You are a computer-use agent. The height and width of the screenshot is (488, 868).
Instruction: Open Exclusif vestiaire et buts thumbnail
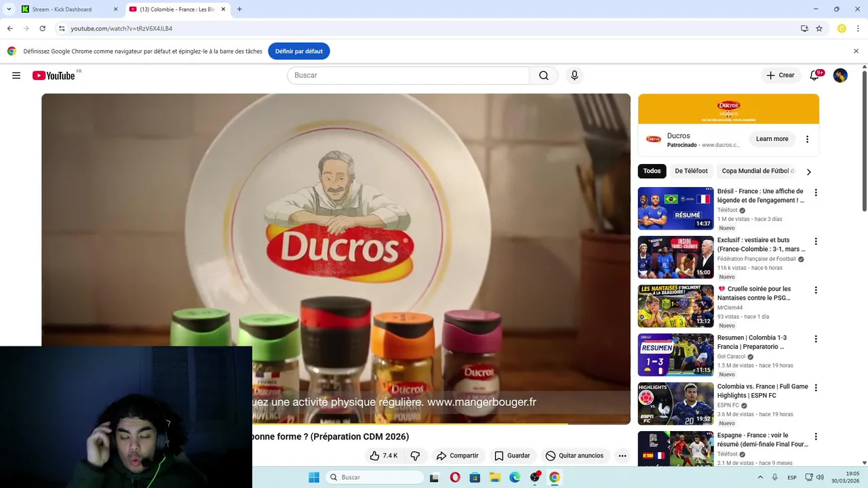point(675,258)
